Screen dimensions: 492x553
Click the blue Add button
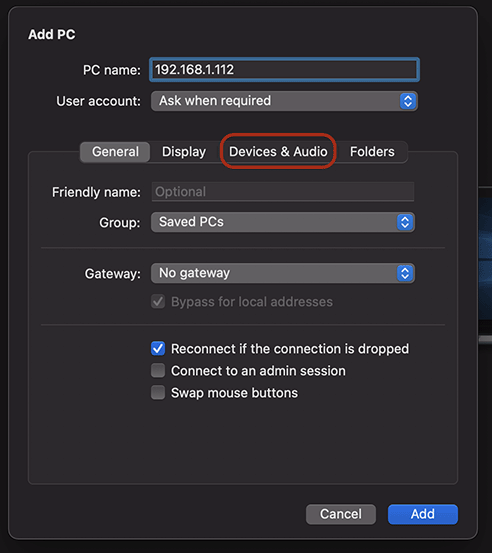coord(423,514)
